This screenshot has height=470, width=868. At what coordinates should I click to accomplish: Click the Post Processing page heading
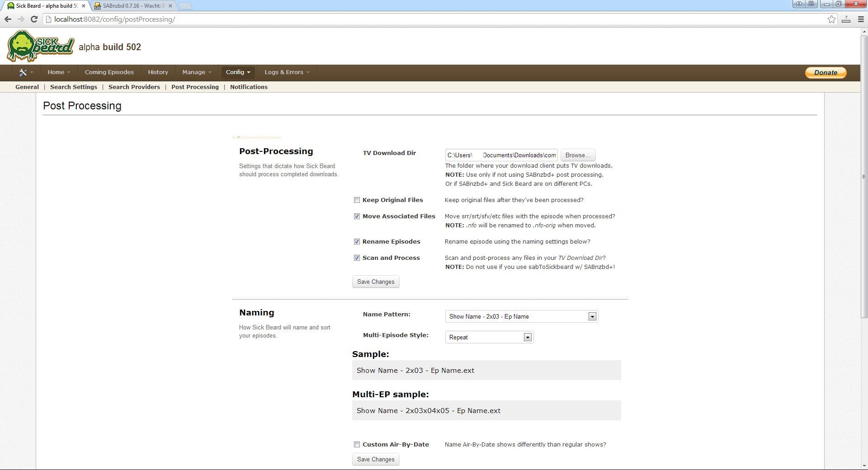click(82, 106)
